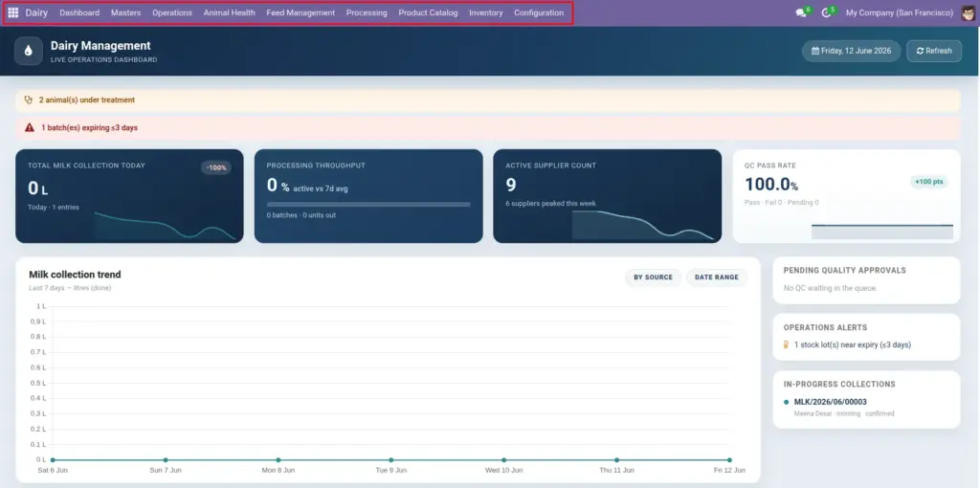Viewport: 980px width, 488px height.
Task: Expand the Configuration menu
Action: point(539,12)
